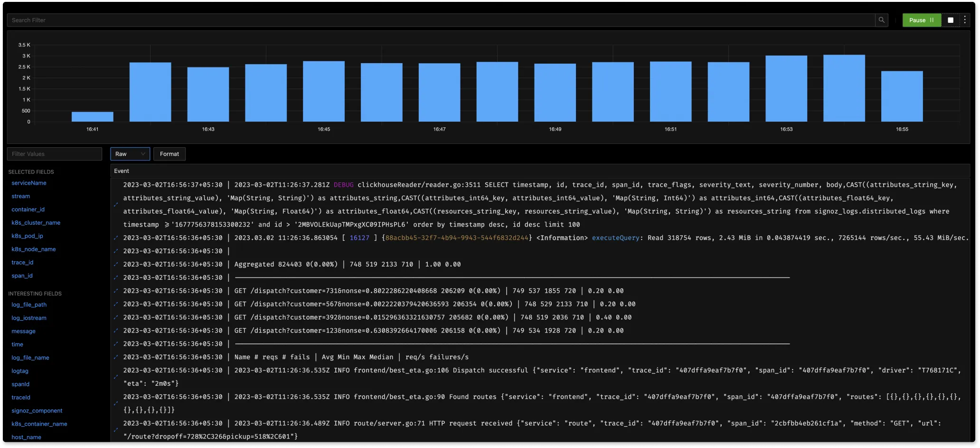Focus the Search Filter input
Viewport: 980px width, 448px height.
tap(441, 20)
